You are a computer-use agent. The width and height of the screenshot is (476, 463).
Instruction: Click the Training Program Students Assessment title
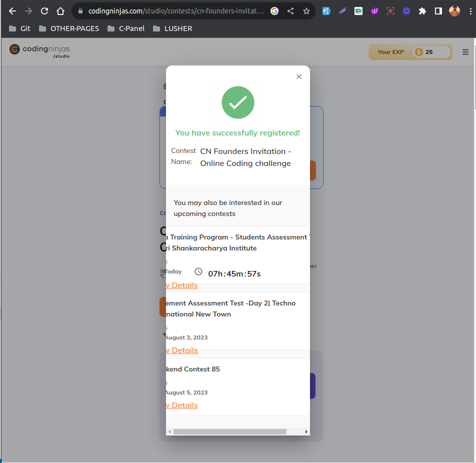tap(238, 242)
